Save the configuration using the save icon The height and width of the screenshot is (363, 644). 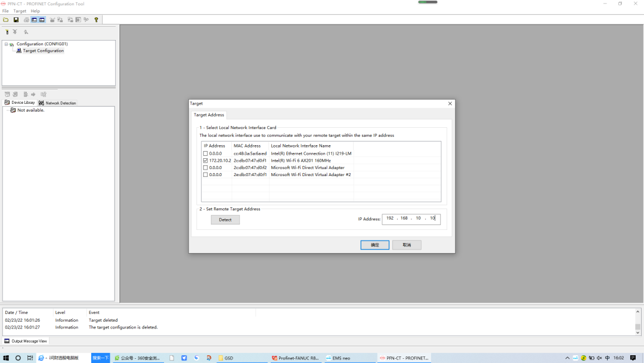(16, 19)
